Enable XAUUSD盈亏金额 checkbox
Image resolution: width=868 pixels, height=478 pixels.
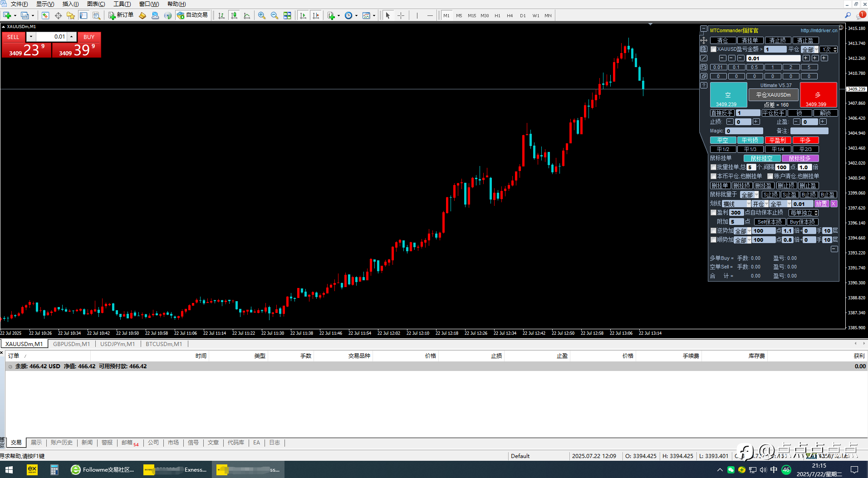[x=713, y=49]
